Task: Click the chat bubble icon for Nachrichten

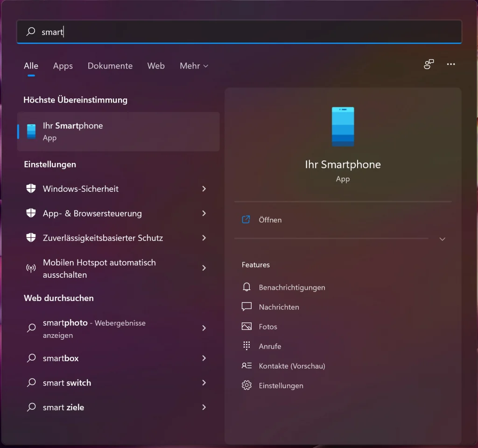Action: [x=246, y=307]
